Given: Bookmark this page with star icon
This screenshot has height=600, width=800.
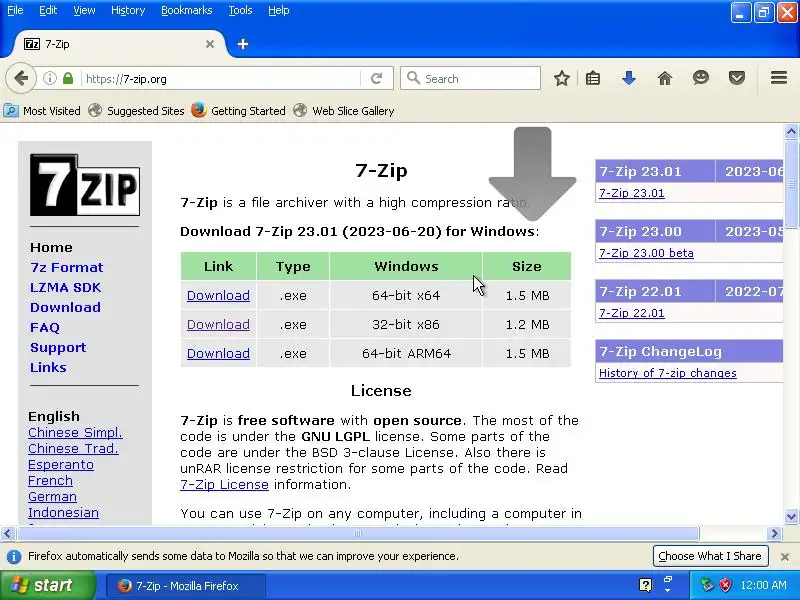Looking at the screenshot, I should [x=562, y=79].
